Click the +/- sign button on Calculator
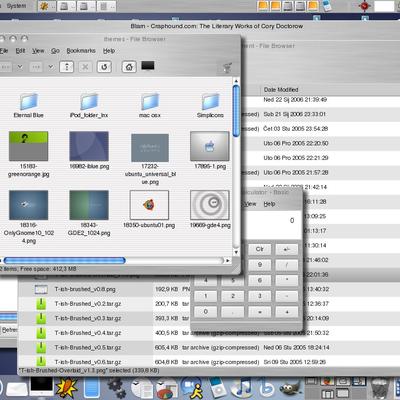400x400 pixels. (287, 249)
